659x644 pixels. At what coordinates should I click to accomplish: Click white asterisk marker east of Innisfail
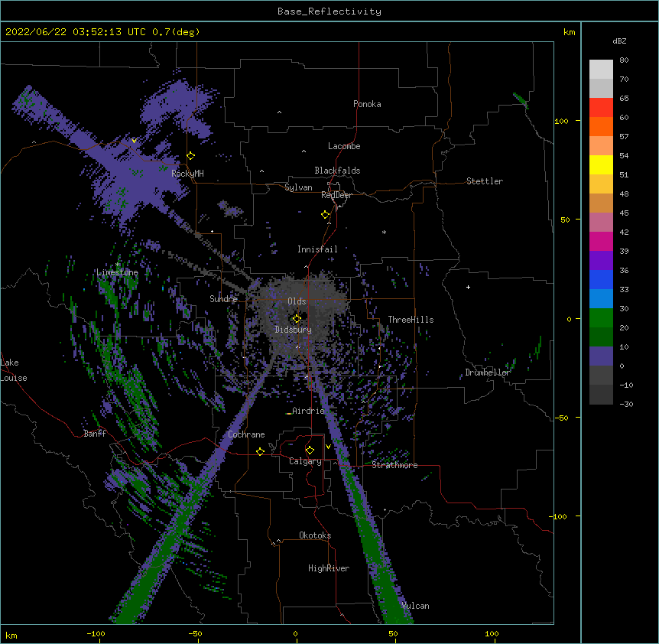384,232
